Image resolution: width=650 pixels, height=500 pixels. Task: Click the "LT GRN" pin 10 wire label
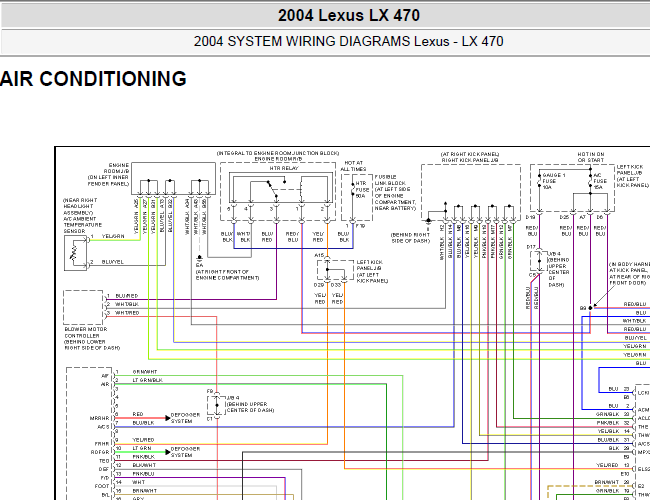(142, 448)
